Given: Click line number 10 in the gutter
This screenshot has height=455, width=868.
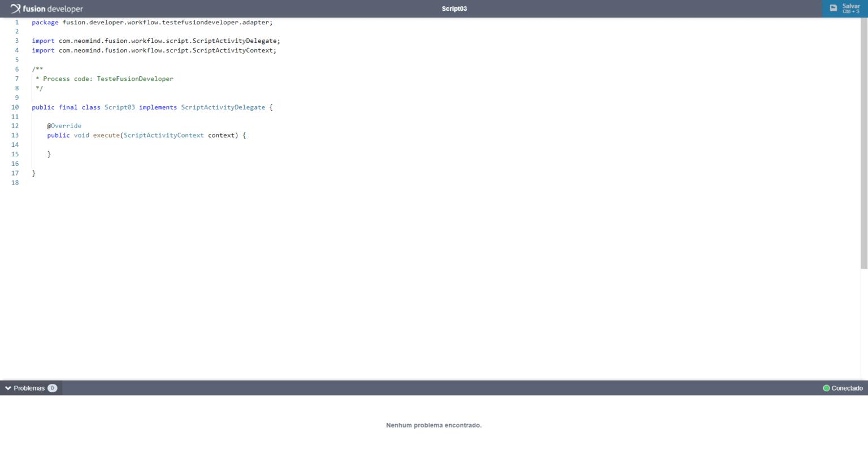Looking at the screenshot, I should (x=15, y=107).
